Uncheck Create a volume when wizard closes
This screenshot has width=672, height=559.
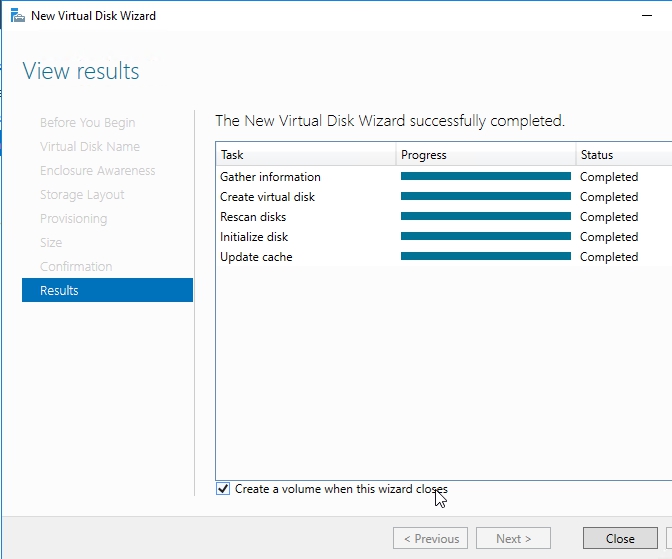(x=223, y=489)
